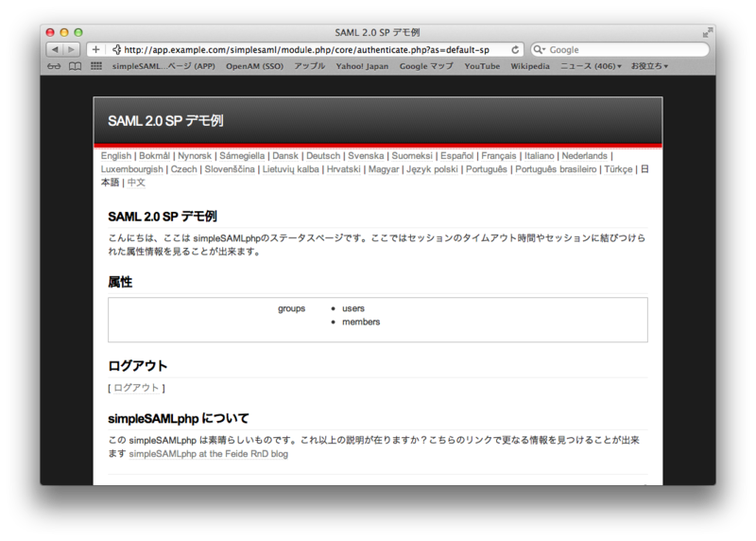
Task: Expand the ニュース (406) bookmark folder
Action: [x=591, y=66]
